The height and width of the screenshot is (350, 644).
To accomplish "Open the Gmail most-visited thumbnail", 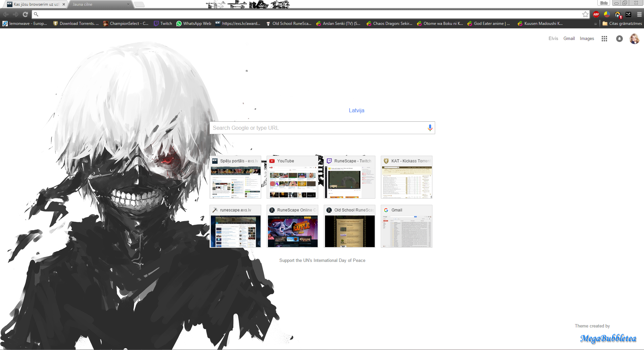I will [x=407, y=226].
